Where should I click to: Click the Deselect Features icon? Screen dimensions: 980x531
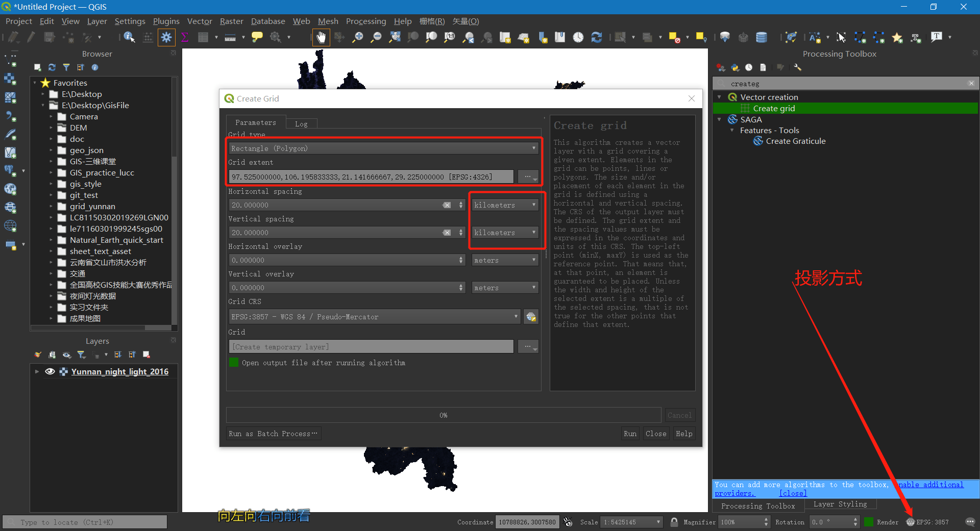(x=674, y=37)
